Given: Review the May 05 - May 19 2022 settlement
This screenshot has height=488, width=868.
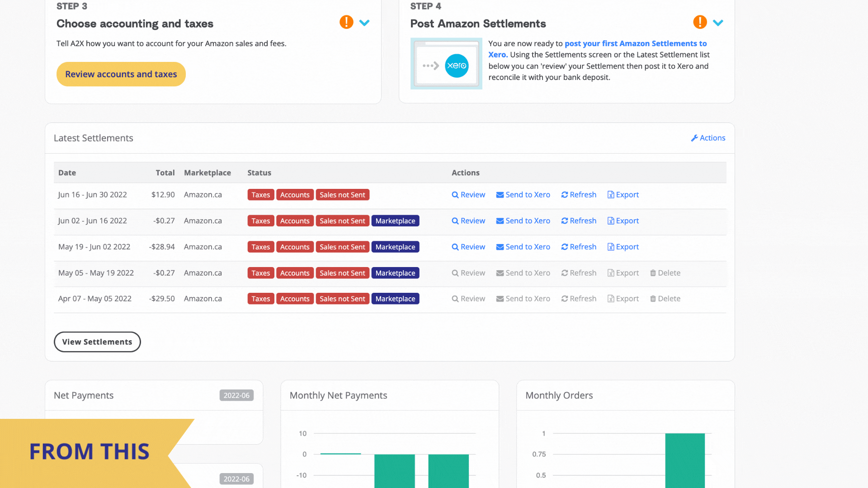Looking at the screenshot, I should click(x=468, y=273).
